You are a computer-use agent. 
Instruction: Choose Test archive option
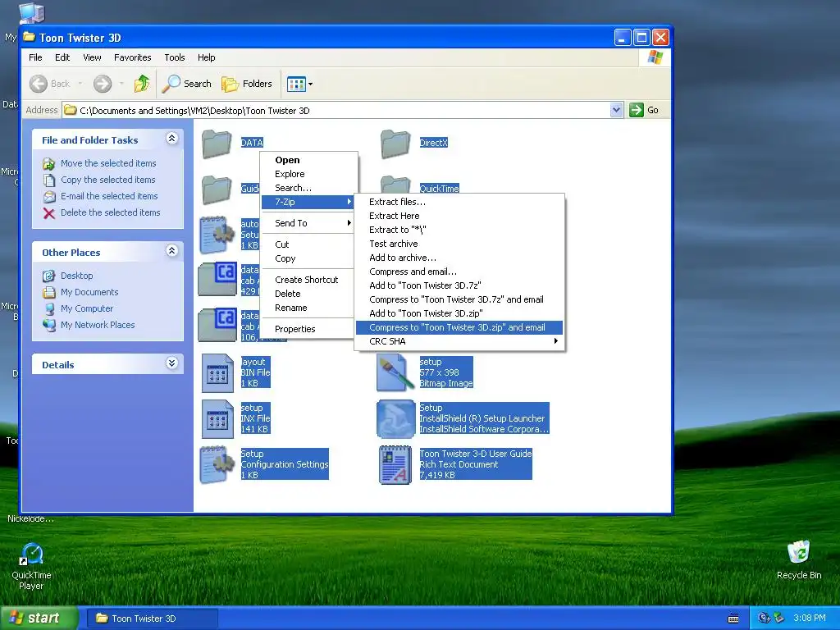point(459,244)
